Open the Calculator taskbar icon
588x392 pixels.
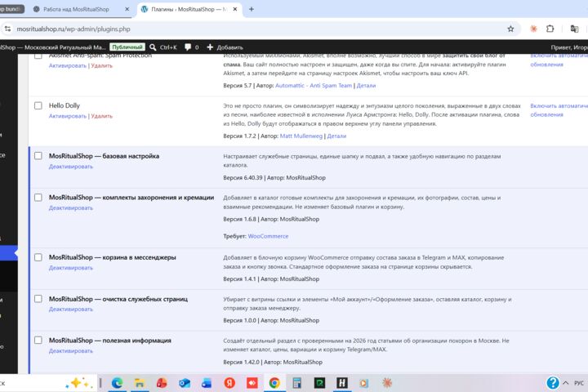coord(297,383)
